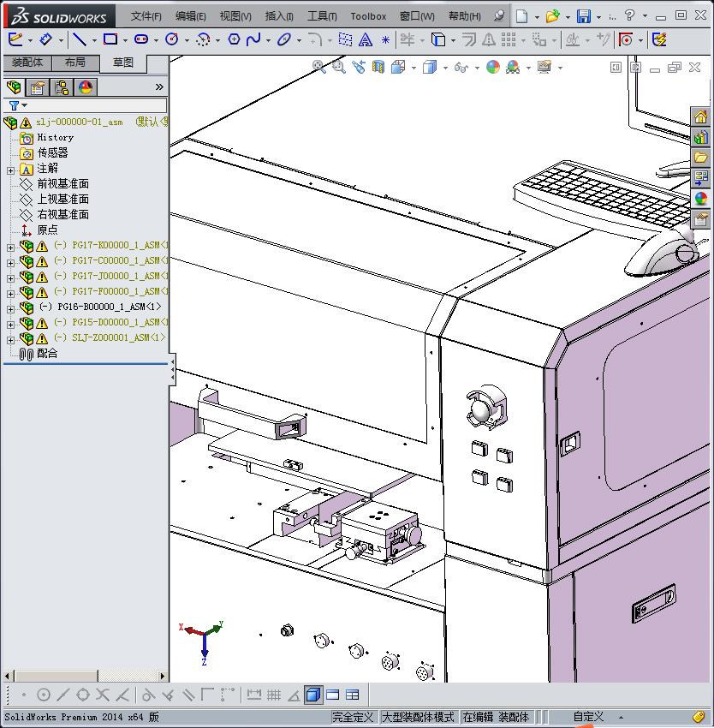Screen dimensions: 714x728
Task: Open the Edit Appearance color wheel icon
Action: [x=492, y=67]
